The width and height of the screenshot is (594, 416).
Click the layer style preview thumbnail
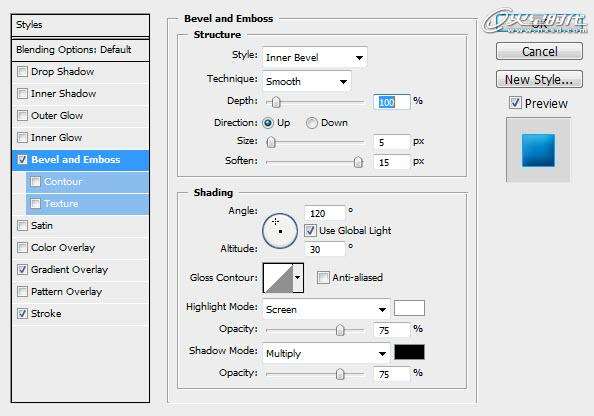click(538, 150)
